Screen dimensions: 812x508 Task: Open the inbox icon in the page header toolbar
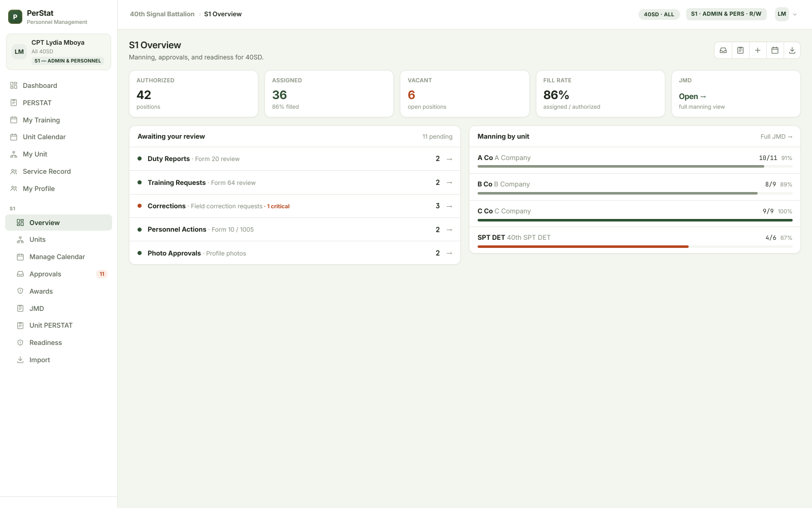click(x=723, y=50)
